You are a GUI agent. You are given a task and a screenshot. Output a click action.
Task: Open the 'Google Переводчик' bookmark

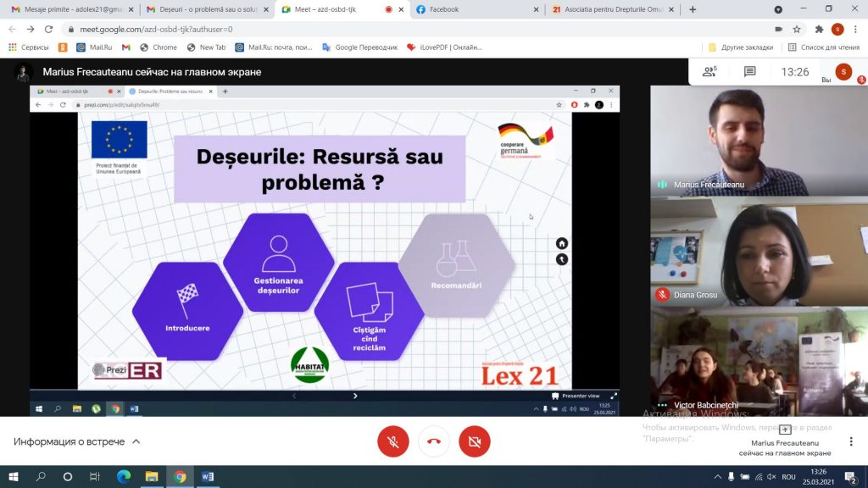[x=359, y=47]
